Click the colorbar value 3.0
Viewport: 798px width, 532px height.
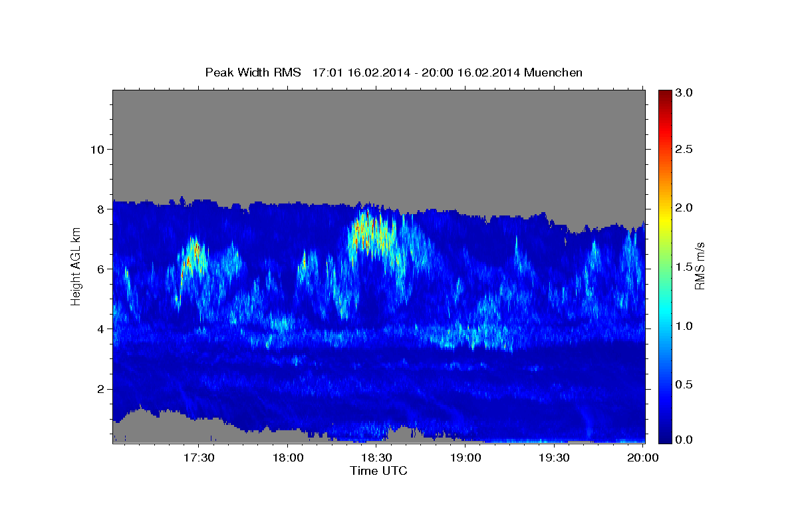[684, 92]
